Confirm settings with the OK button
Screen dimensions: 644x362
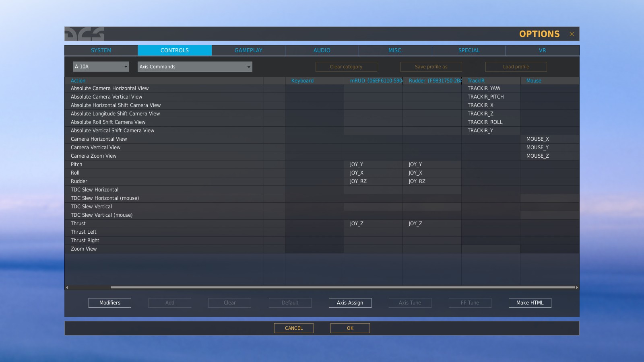coord(350,328)
